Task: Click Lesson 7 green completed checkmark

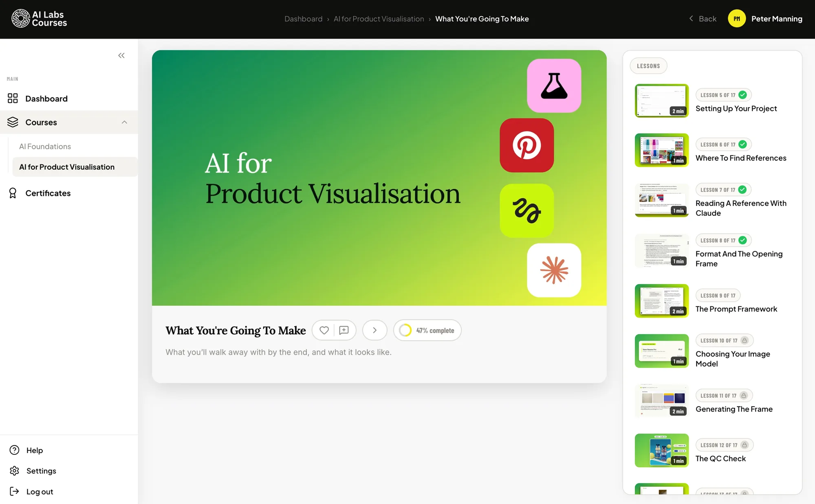Action: (x=742, y=190)
